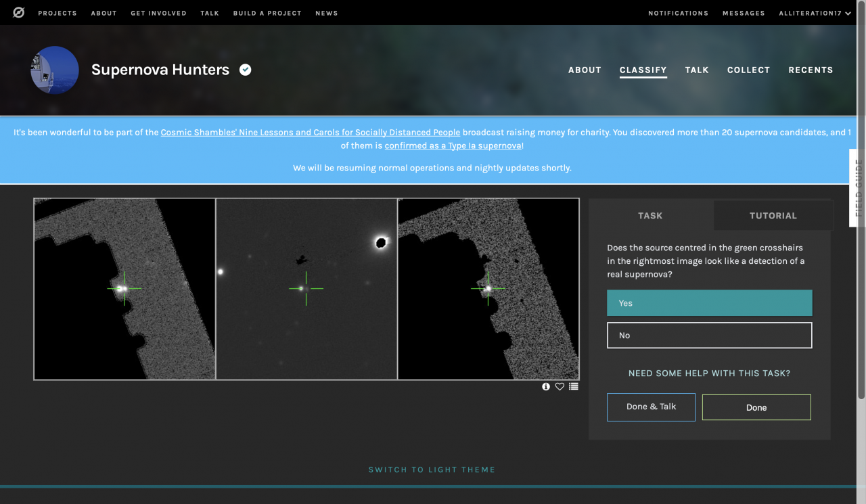This screenshot has width=866, height=504.
Task: Open the Cosmic Shambles Nine Lessons link
Action: pos(311,133)
